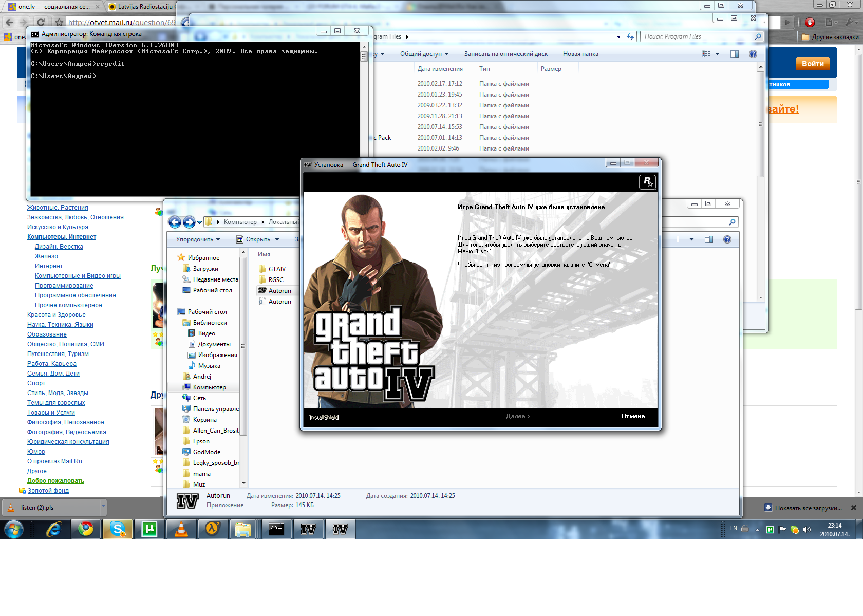
Task: Click the Explorer forward arrow button
Action: pos(189,222)
